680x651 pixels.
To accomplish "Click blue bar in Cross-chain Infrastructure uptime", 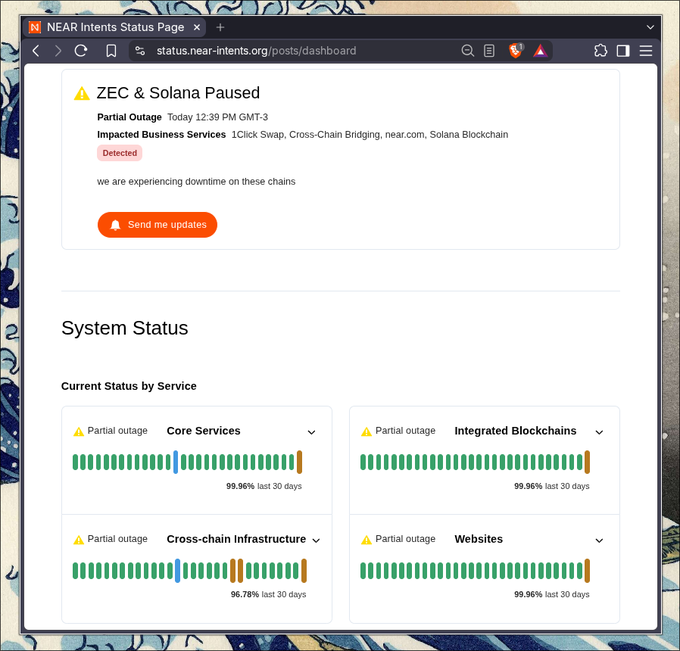I will (x=177, y=570).
